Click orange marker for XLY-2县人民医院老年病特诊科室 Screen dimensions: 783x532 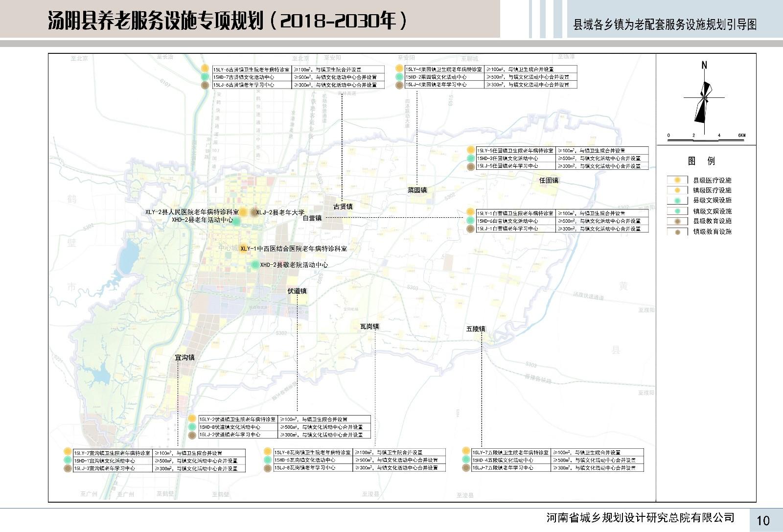244,212
